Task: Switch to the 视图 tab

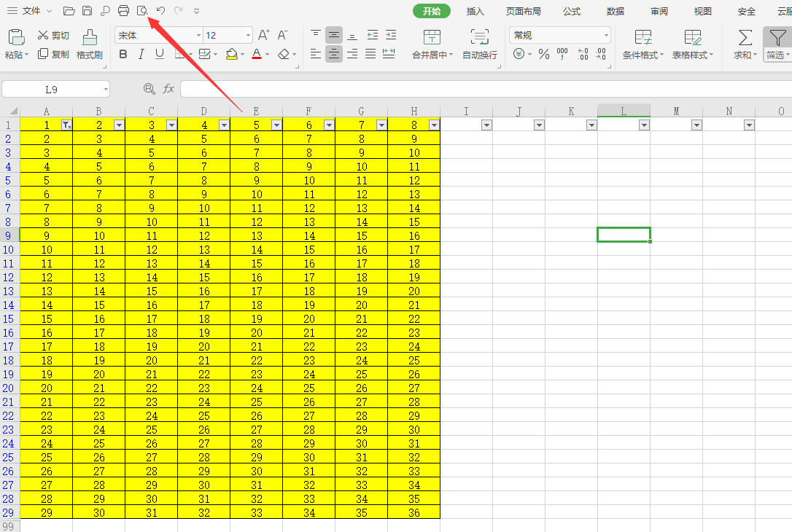Action: pyautogui.click(x=702, y=11)
